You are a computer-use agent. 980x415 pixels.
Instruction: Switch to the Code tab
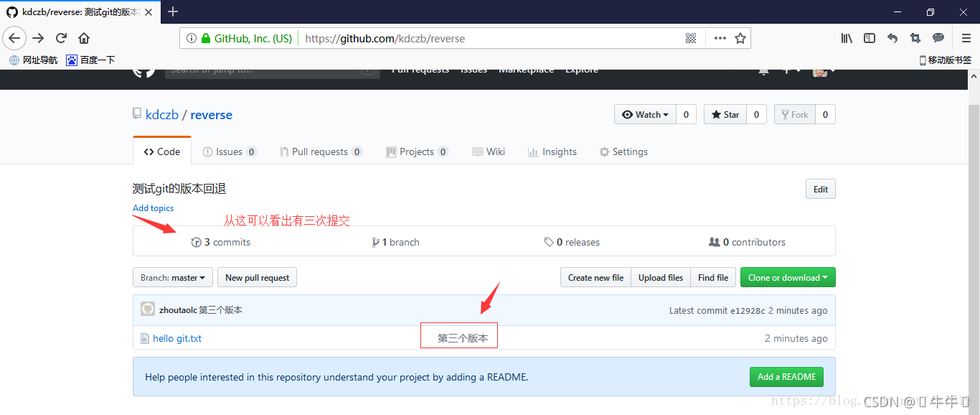(162, 151)
